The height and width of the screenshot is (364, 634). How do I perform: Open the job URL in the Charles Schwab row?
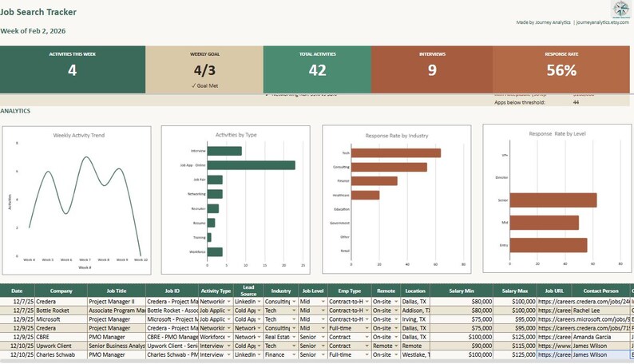pos(554,355)
